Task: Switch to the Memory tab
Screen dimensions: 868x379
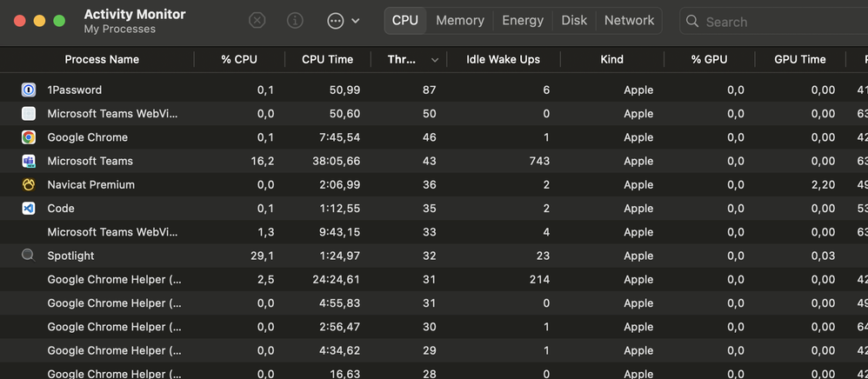Action: (460, 21)
